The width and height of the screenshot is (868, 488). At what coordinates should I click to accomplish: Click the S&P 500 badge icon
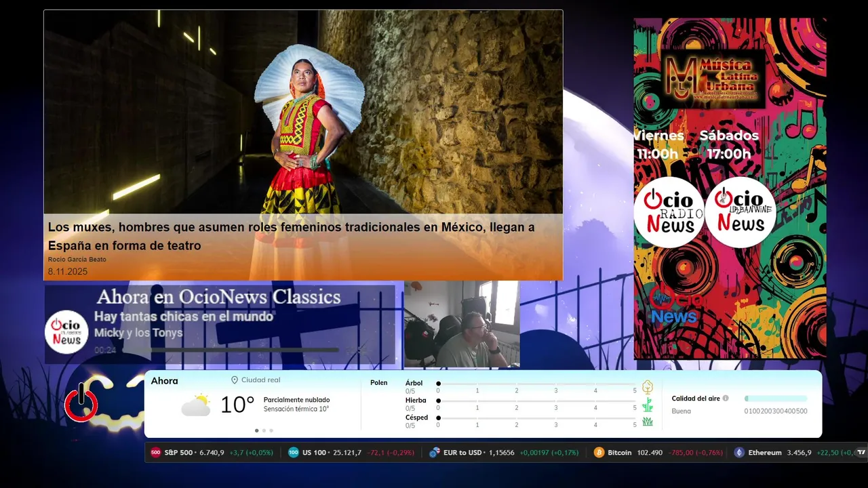(x=155, y=452)
